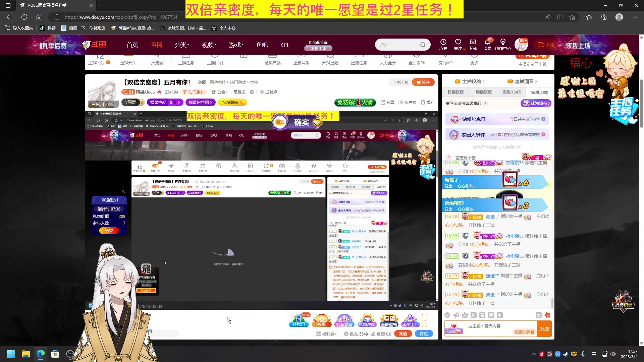Click the volume icon in system tray
Viewport: 644px width, 362px height.
[613, 354]
